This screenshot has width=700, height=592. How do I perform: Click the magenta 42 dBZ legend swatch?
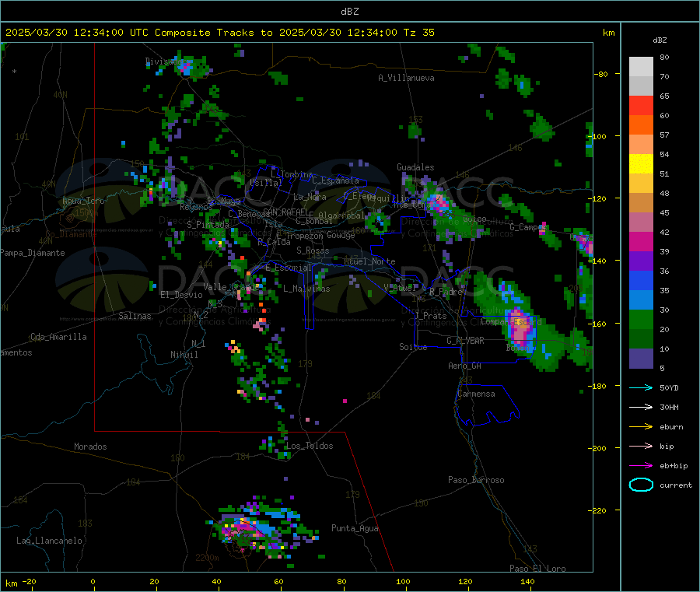pos(641,241)
